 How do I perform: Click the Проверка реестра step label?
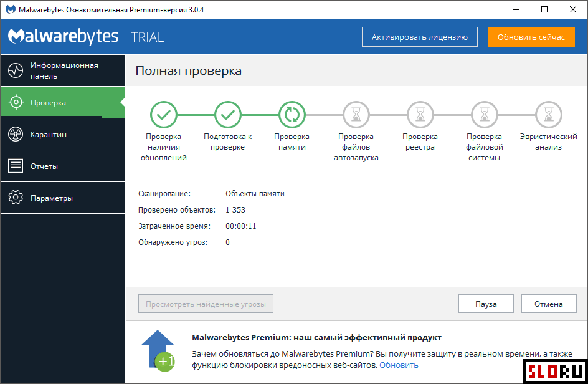[x=420, y=142]
